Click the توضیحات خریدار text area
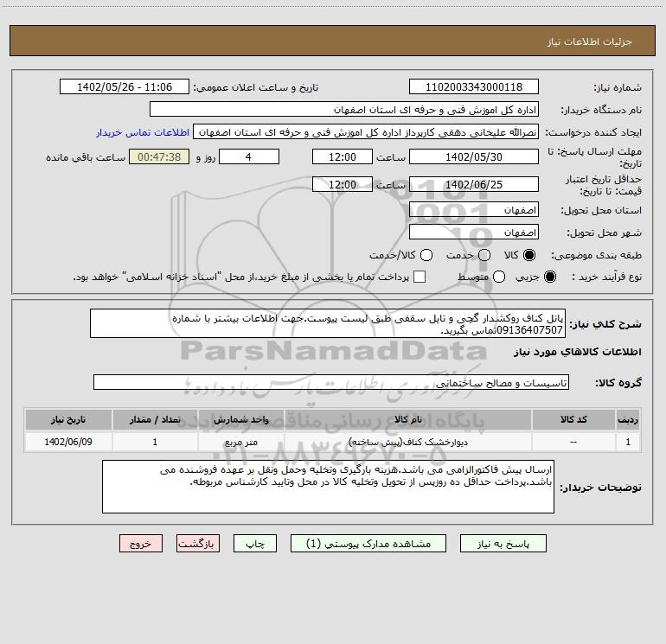The height and width of the screenshot is (644, 666). click(329, 487)
